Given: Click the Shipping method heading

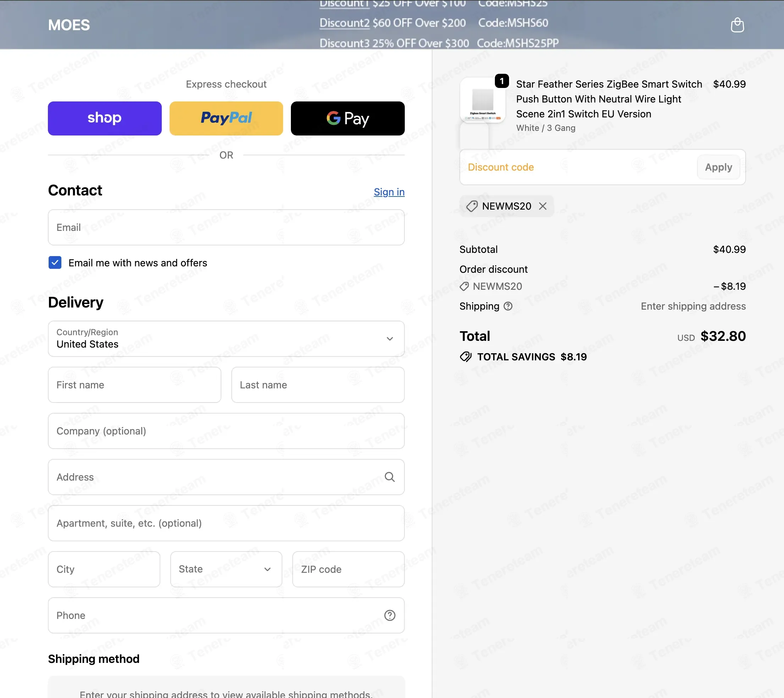Looking at the screenshot, I should pyautogui.click(x=94, y=659).
